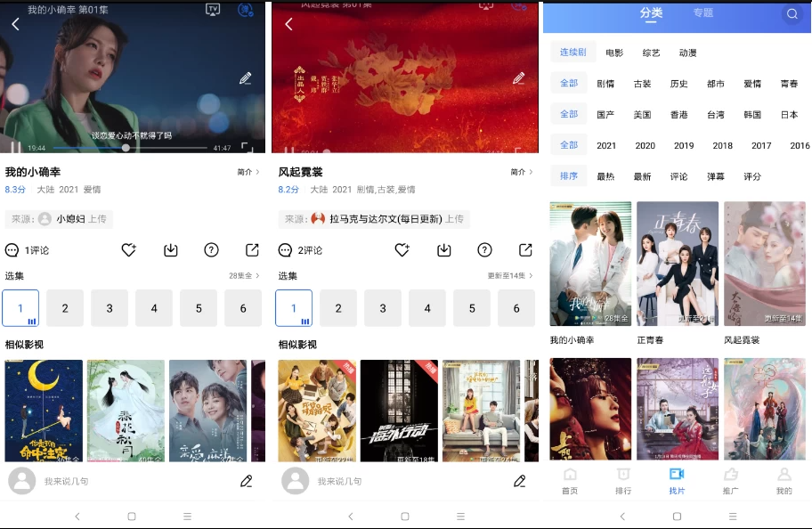Download 风起霓裳 episodes
This screenshot has height=529, width=812.
444,250
